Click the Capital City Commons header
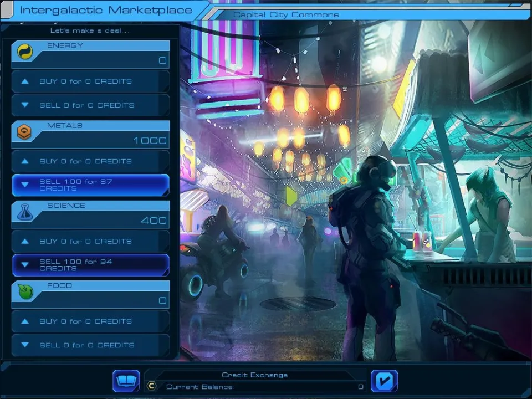The width and height of the screenshot is (532, 399). tap(286, 14)
